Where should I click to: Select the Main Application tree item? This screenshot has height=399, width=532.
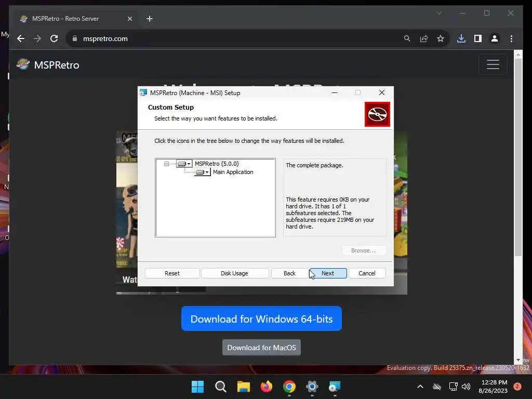233,172
